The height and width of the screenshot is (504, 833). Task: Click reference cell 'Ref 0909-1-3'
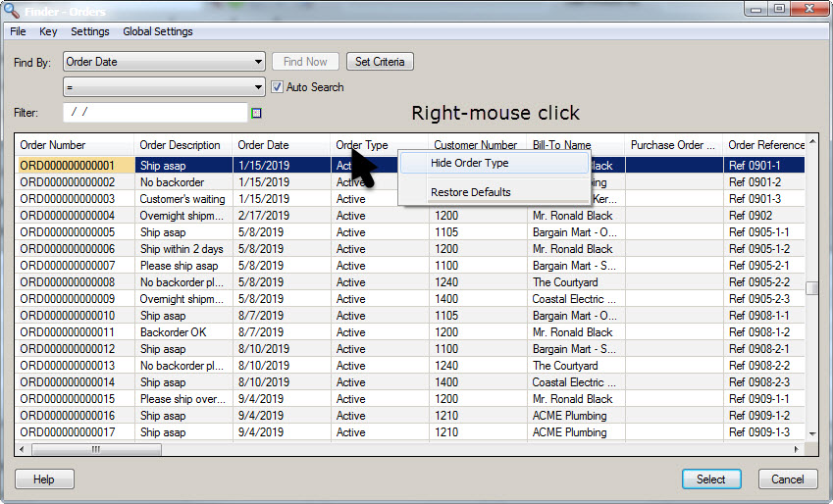point(759,431)
